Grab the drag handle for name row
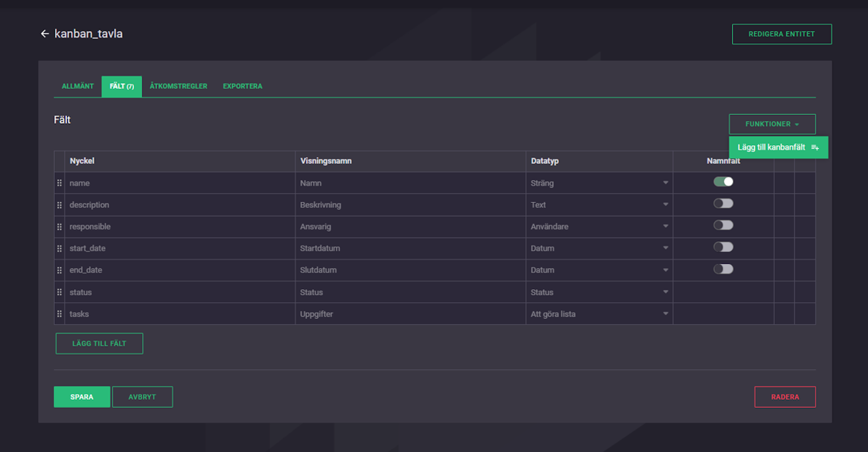This screenshot has width=868, height=452. tap(59, 183)
